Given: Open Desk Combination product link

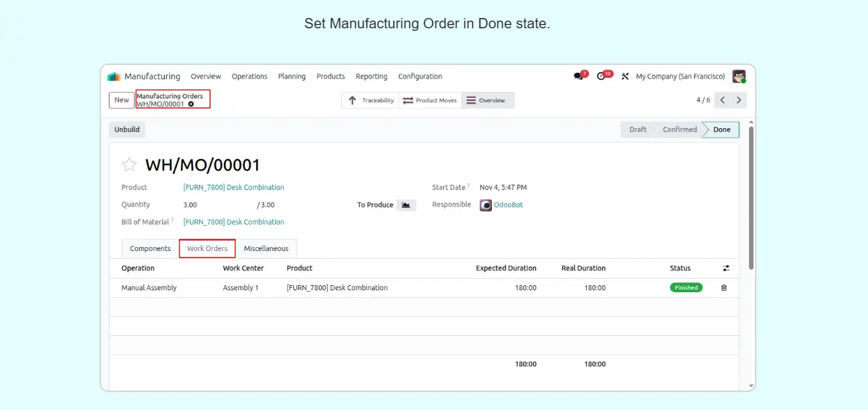Looking at the screenshot, I should coord(233,187).
